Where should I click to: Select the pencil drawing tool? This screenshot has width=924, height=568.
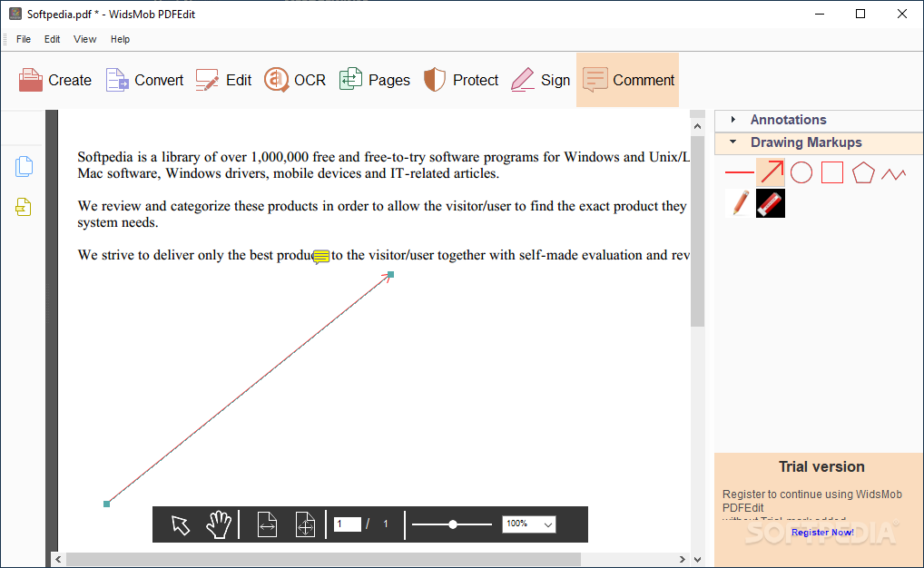[x=740, y=203]
